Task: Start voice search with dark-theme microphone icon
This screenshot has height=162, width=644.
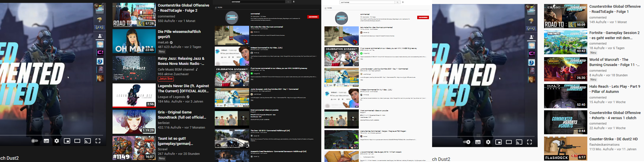Action: [294, 2]
